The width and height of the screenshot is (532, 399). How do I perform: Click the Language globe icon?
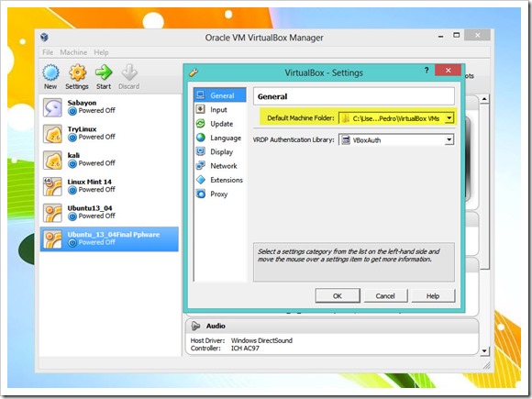point(201,138)
